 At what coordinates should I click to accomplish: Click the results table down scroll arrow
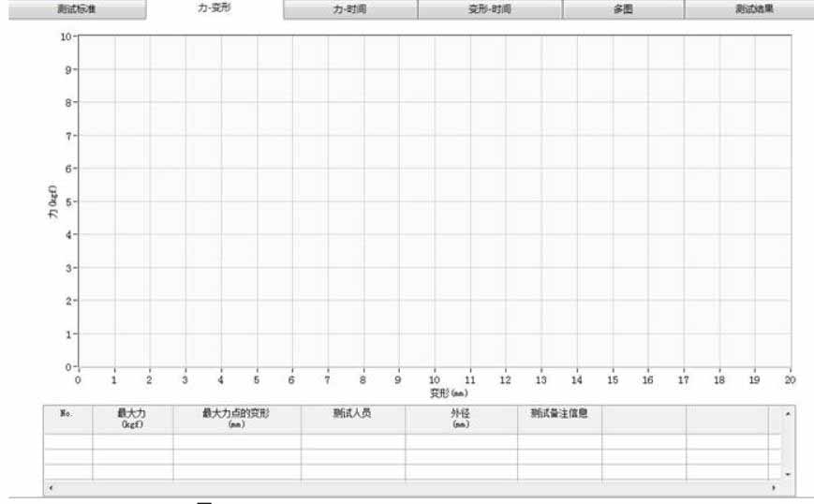(x=787, y=475)
